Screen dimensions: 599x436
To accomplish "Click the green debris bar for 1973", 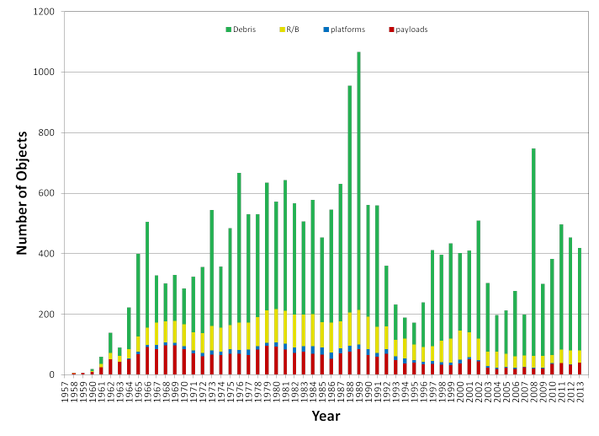I will (212, 268).
